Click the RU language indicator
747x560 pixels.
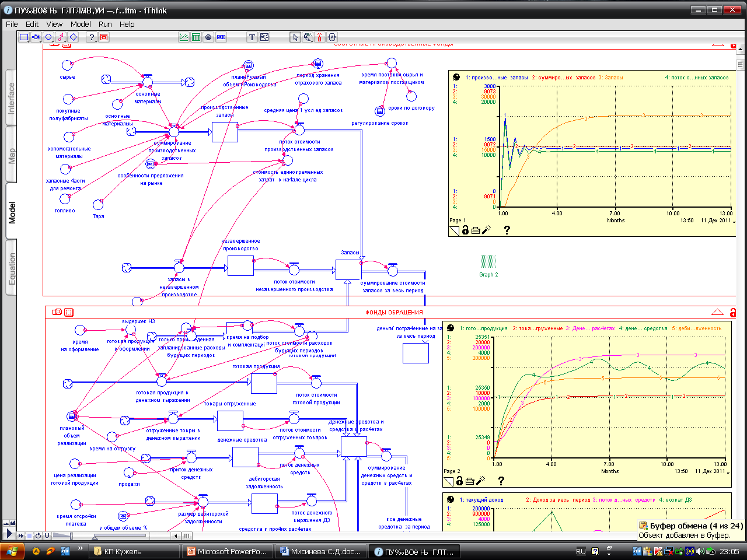point(581,551)
